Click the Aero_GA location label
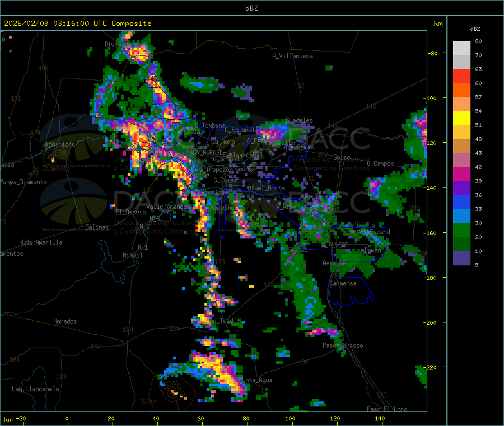This screenshot has width=504, height=426. click(335, 263)
